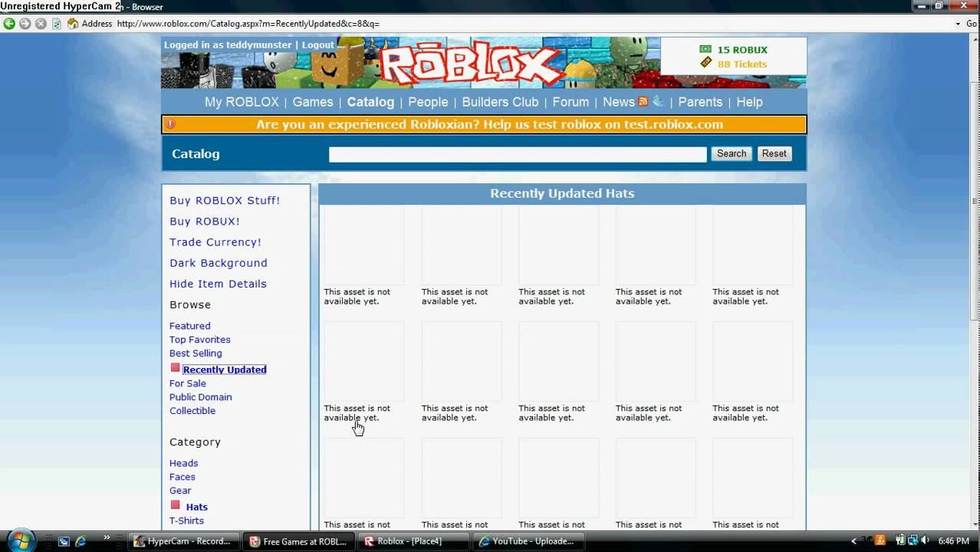The width and height of the screenshot is (980, 552).
Task: Click the alert icon on orange banner
Action: pyautogui.click(x=170, y=123)
